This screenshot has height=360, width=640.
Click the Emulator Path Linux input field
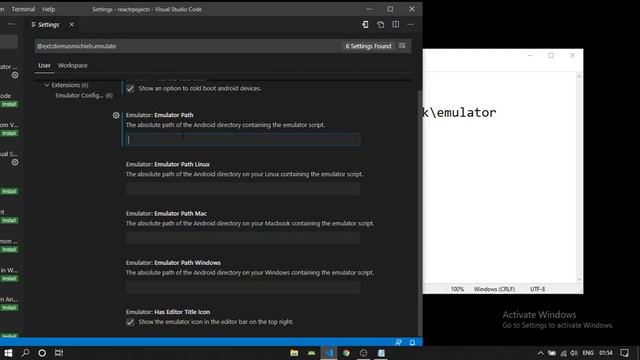(x=243, y=189)
